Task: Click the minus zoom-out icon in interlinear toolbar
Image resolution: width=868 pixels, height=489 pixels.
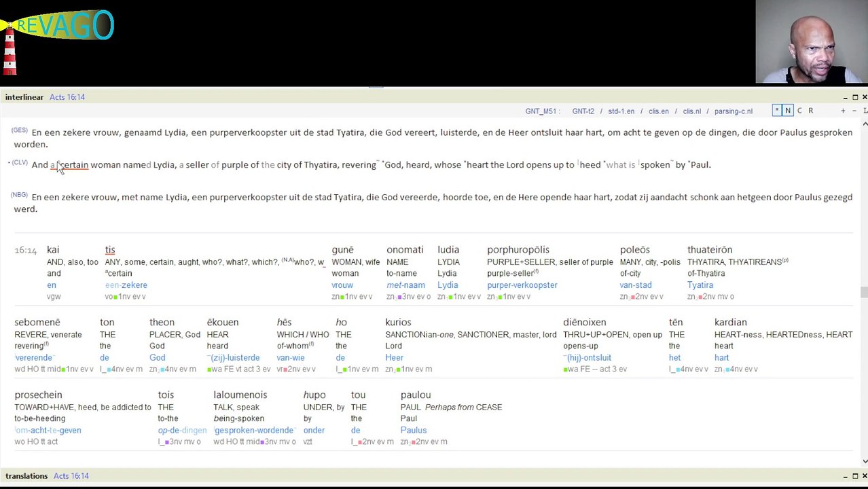Action: click(854, 111)
